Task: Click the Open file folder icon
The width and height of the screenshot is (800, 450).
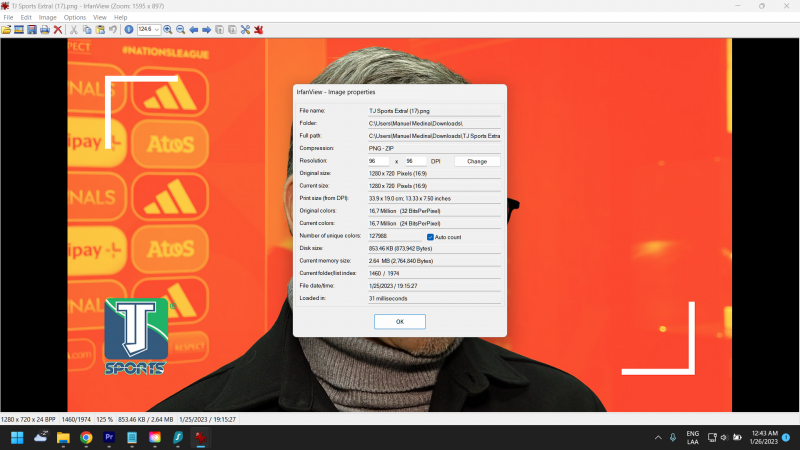Action: pyautogui.click(x=6, y=30)
